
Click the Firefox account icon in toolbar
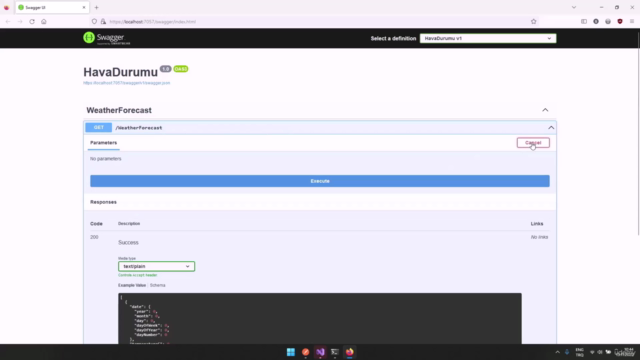[596, 22]
